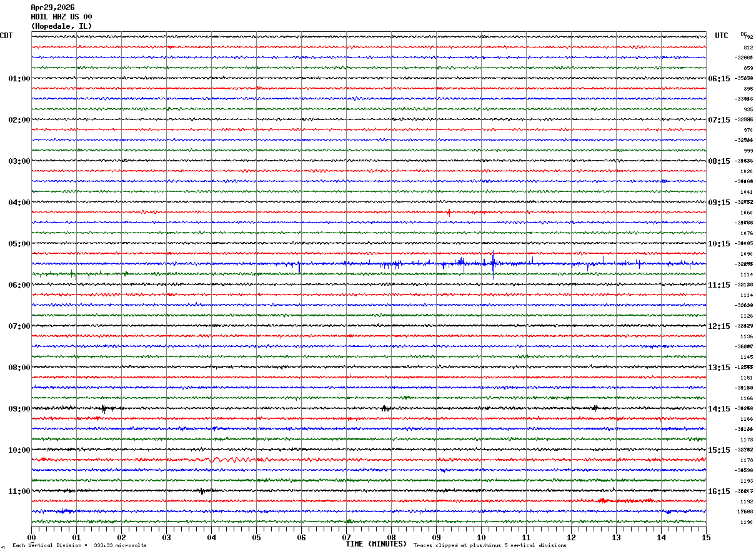Click the "02:00" CDT time label
The width and height of the screenshot is (756, 554).
click(x=19, y=120)
